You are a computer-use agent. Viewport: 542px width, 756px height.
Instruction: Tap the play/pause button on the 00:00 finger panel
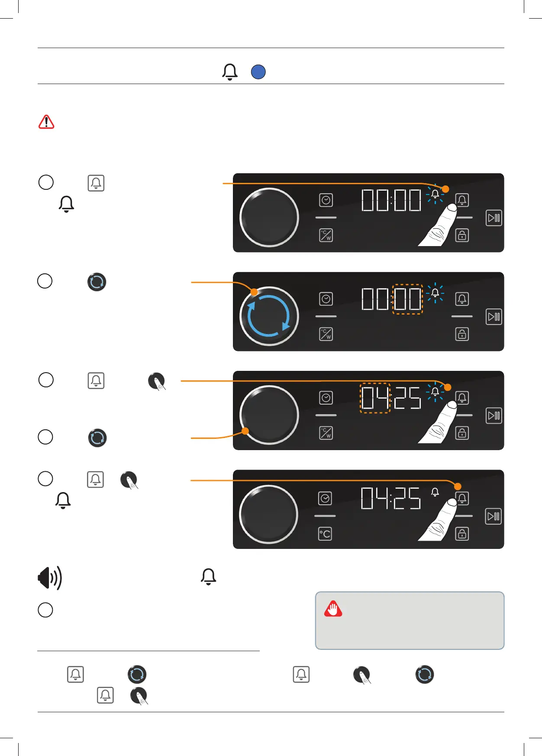(x=494, y=218)
